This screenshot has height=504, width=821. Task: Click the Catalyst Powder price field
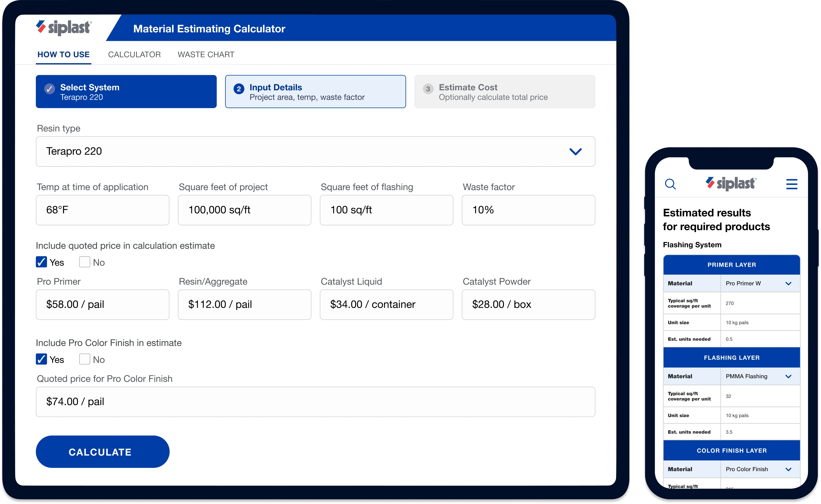(x=529, y=305)
